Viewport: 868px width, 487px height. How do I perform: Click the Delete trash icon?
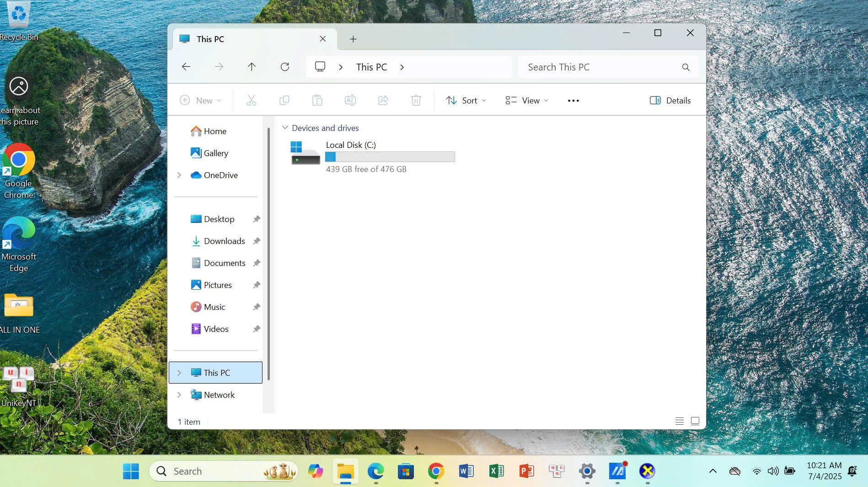tap(416, 100)
